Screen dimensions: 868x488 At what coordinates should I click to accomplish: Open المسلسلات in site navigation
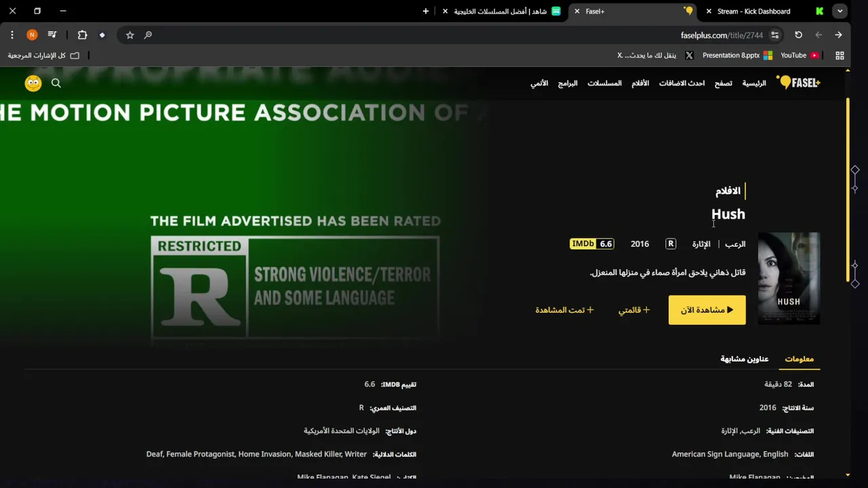[604, 83]
